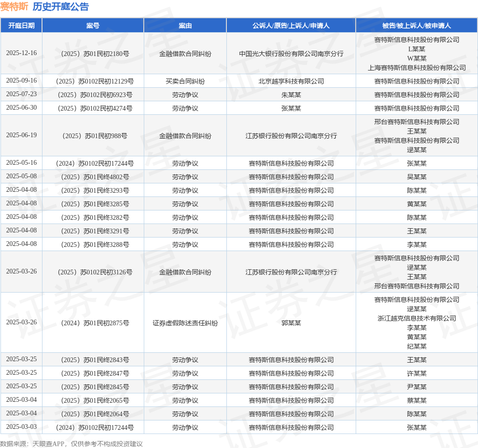Select case number (2025)苏01民初988号
This screenshot has height=448, width=478.
(95, 136)
